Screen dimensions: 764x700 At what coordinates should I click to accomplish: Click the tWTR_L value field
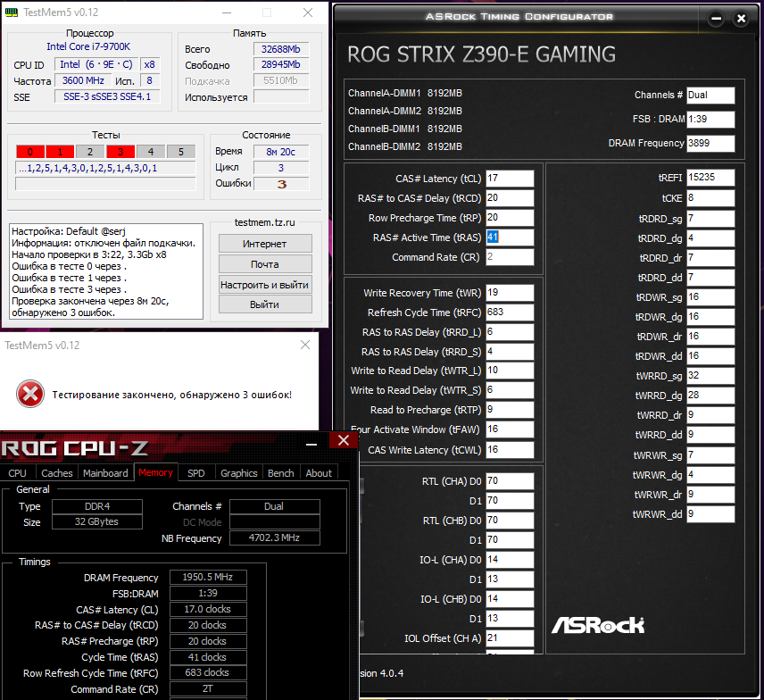tap(510, 371)
